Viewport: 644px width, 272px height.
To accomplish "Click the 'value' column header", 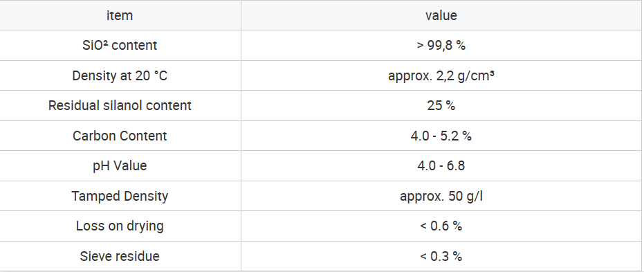I will click(x=441, y=15).
